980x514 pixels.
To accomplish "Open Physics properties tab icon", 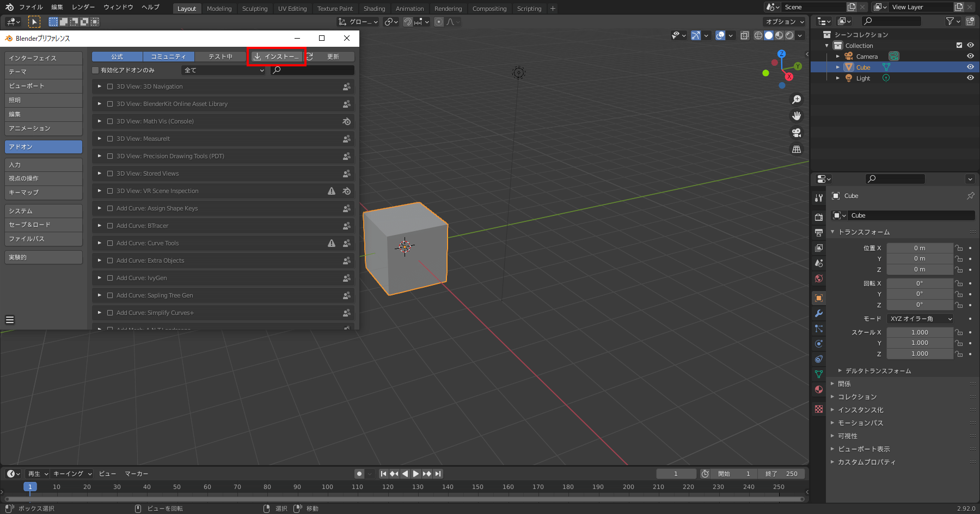I will tap(819, 344).
